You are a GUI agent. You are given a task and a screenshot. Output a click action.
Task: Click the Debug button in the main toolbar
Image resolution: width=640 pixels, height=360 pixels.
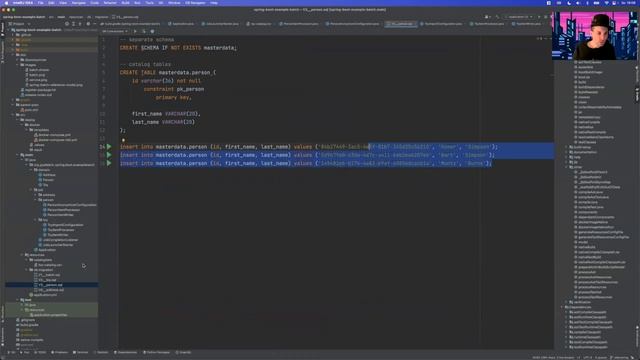tap(546, 17)
